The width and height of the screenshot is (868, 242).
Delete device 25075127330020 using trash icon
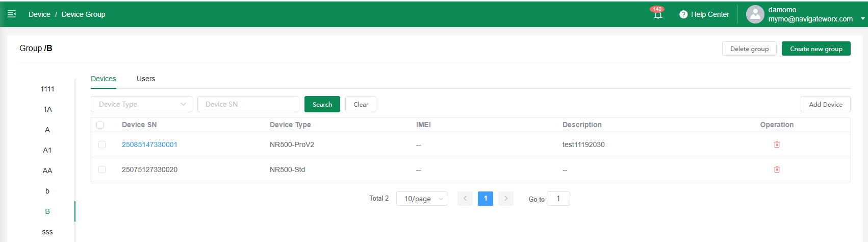[x=777, y=170]
